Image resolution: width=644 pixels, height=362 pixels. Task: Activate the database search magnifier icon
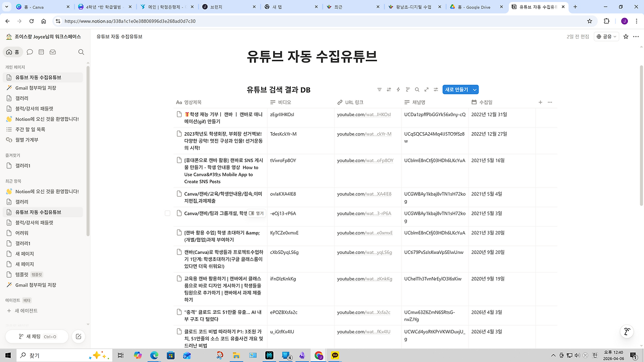[x=417, y=89]
